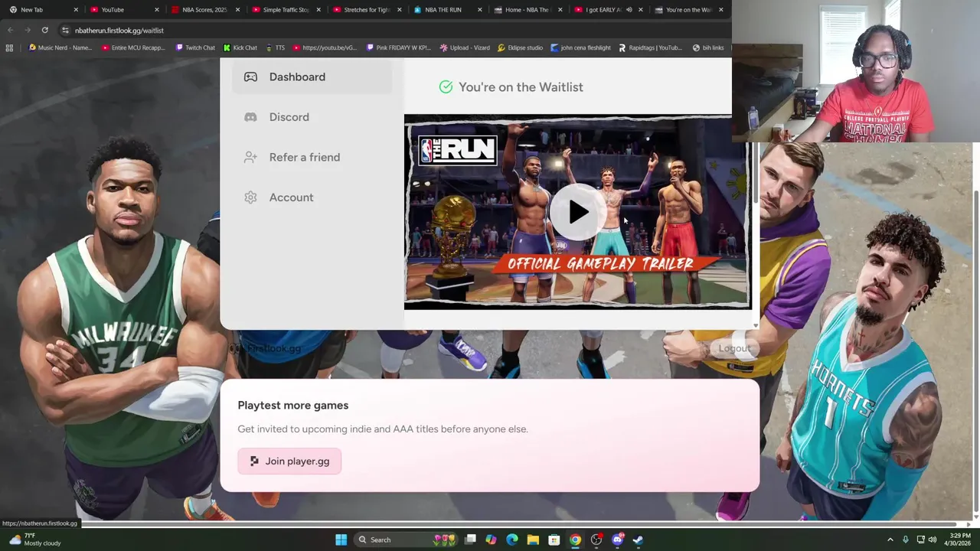Show hidden system tray icons
This screenshot has width=980, height=551.
tap(890, 540)
